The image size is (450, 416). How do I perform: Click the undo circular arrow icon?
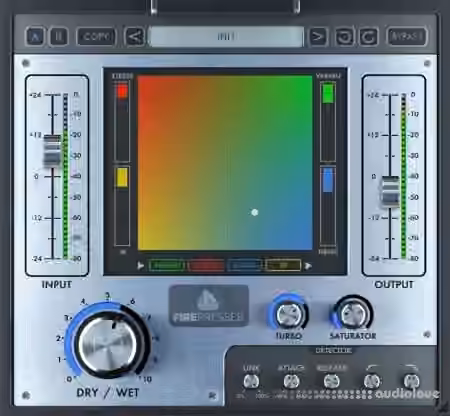point(344,37)
